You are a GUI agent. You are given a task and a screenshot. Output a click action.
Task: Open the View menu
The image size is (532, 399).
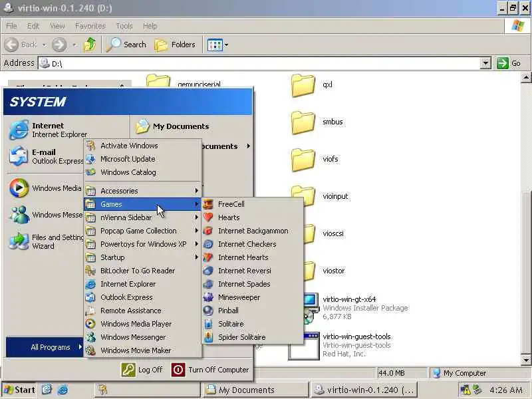[x=57, y=26]
